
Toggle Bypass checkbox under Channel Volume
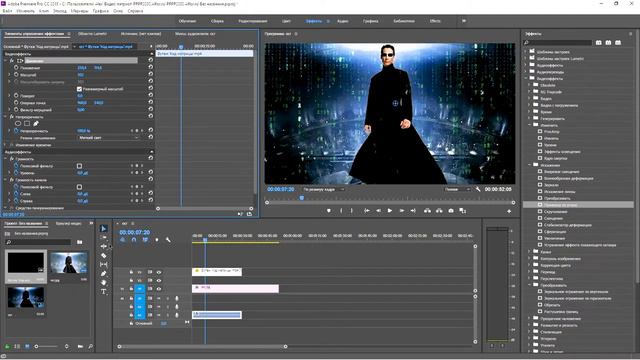80,187
